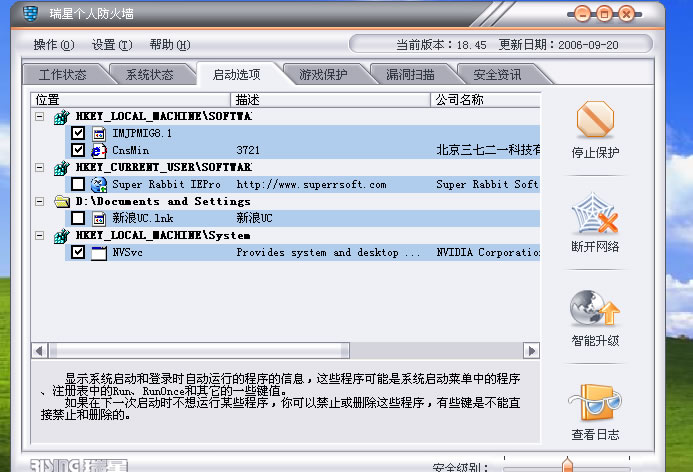
Task: Switch to the 工作状态 tab
Action: (x=63, y=74)
